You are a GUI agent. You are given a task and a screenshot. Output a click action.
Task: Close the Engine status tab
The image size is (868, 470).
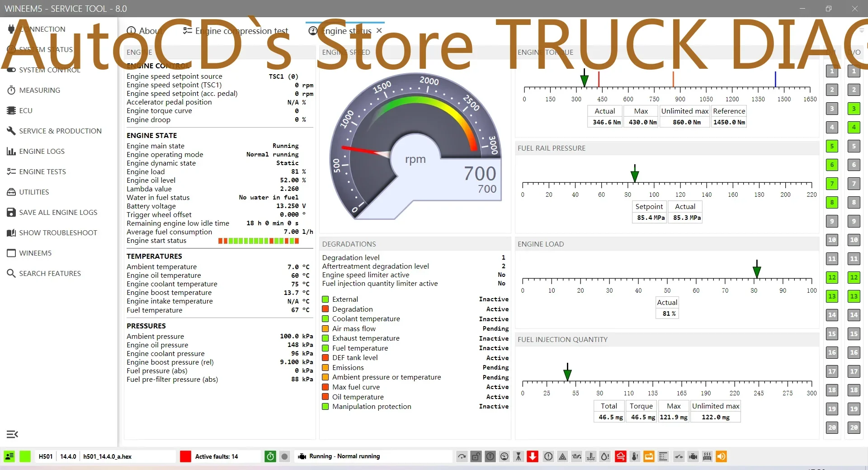pyautogui.click(x=379, y=30)
